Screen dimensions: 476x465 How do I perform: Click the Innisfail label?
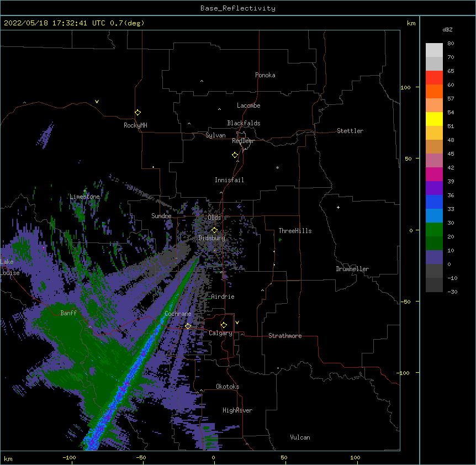[x=229, y=180]
